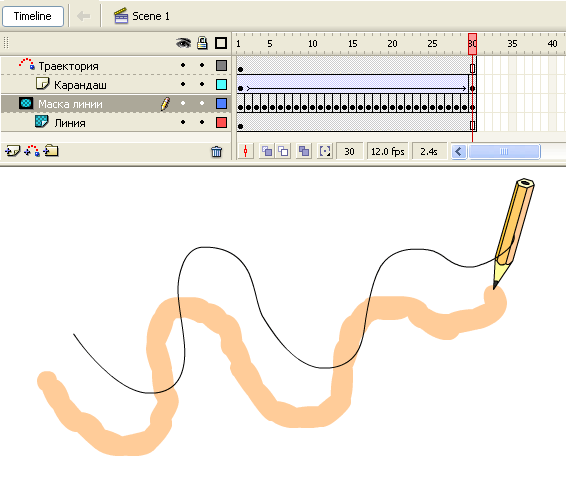The image size is (566, 490).
Task: Click Insert Layer Folder icon
Action: pos(51,151)
